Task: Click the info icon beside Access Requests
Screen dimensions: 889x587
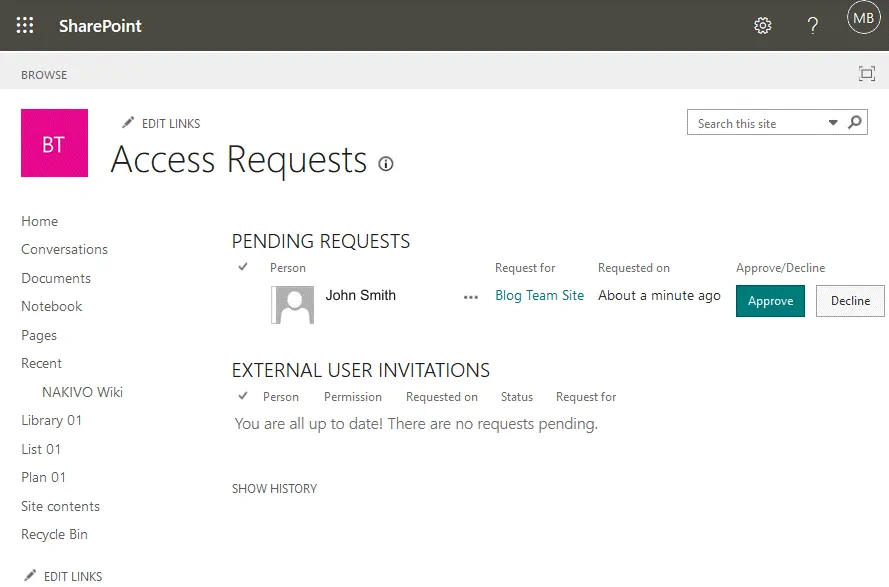Action: [386, 164]
